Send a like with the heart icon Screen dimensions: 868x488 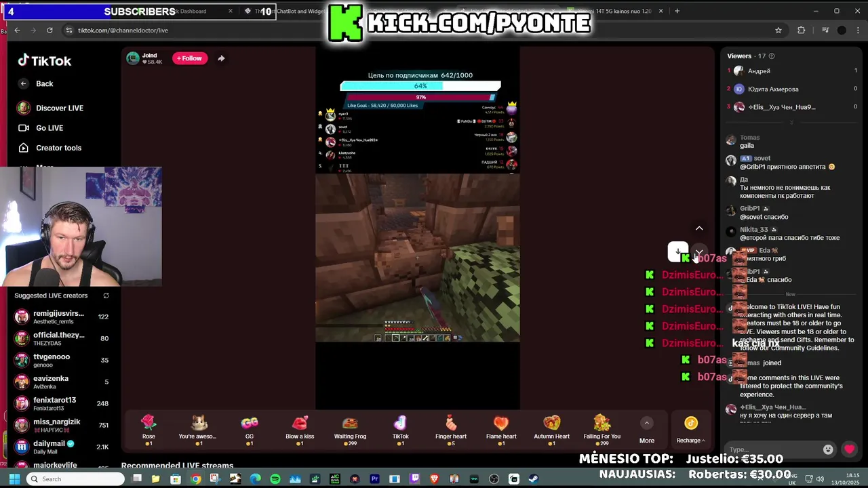pyautogui.click(x=849, y=449)
